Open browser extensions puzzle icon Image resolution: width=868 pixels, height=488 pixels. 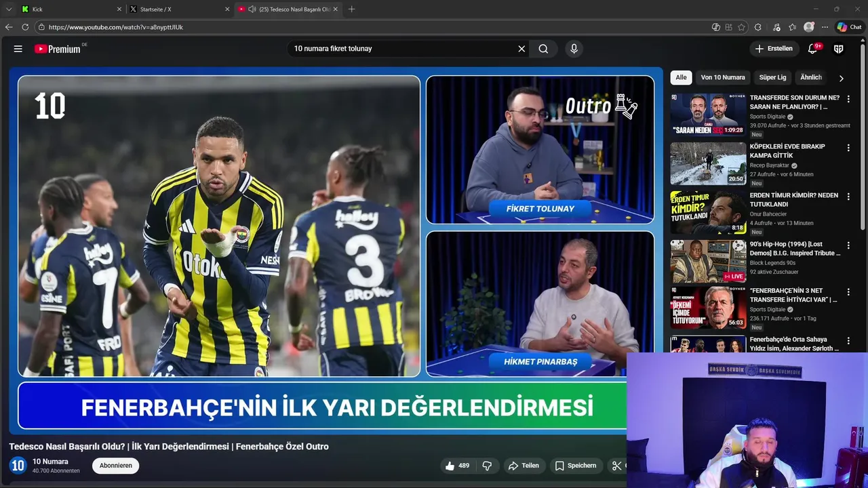pyautogui.click(x=758, y=27)
